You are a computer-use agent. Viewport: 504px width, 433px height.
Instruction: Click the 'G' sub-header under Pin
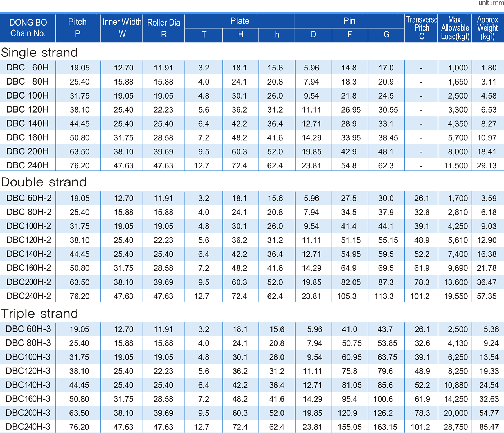tap(386, 35)
